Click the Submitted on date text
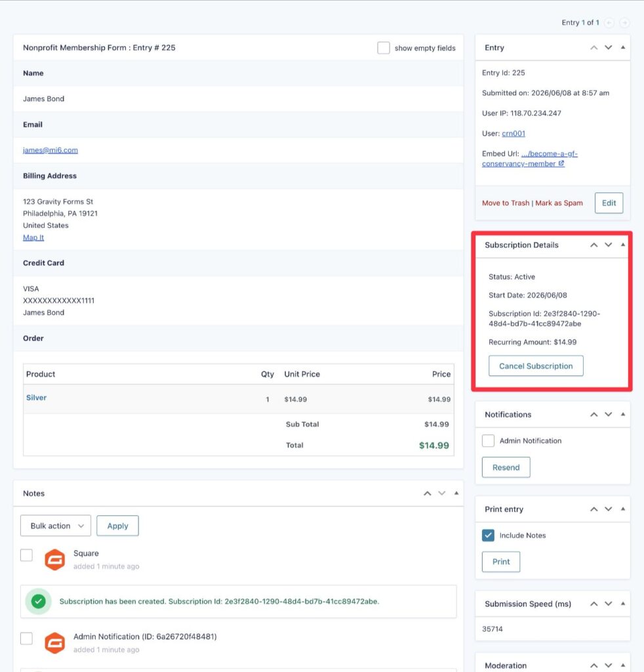This screenshot has height=672, width=644. point(546,93)
